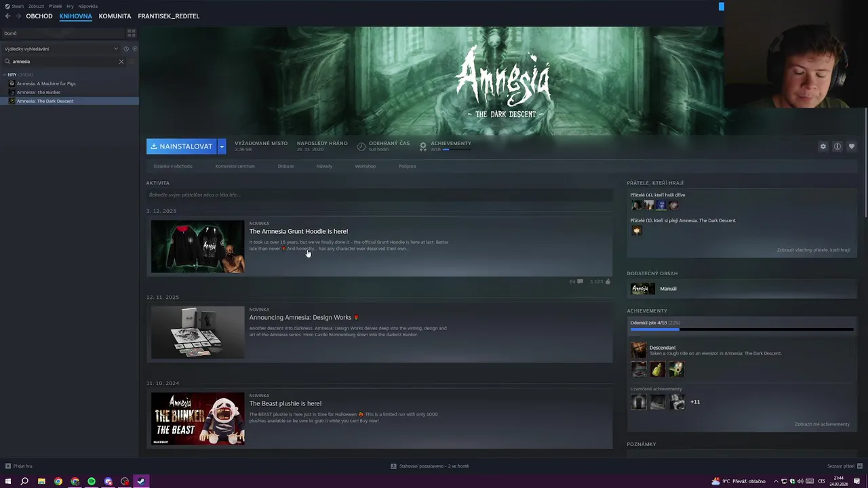Select Amnesia: A Machine for Pigs
The height and width of the screenshot is (488, 868).
(46, 83)
